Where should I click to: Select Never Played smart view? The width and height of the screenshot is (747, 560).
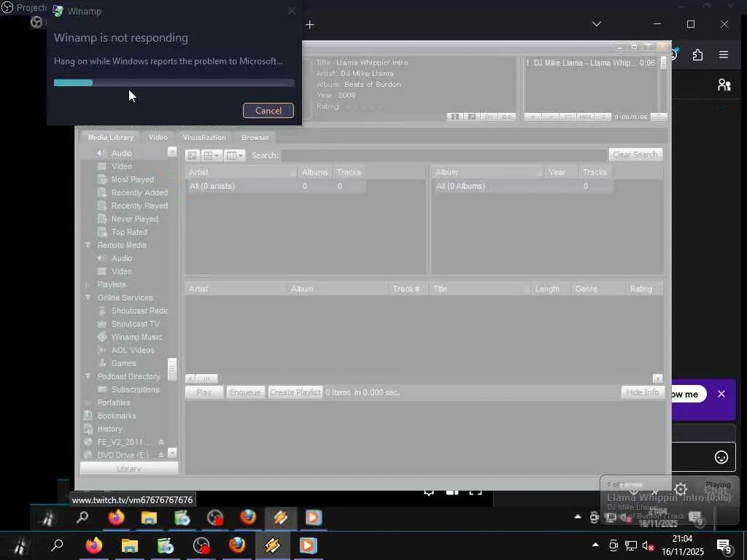[x=134, y=219]
